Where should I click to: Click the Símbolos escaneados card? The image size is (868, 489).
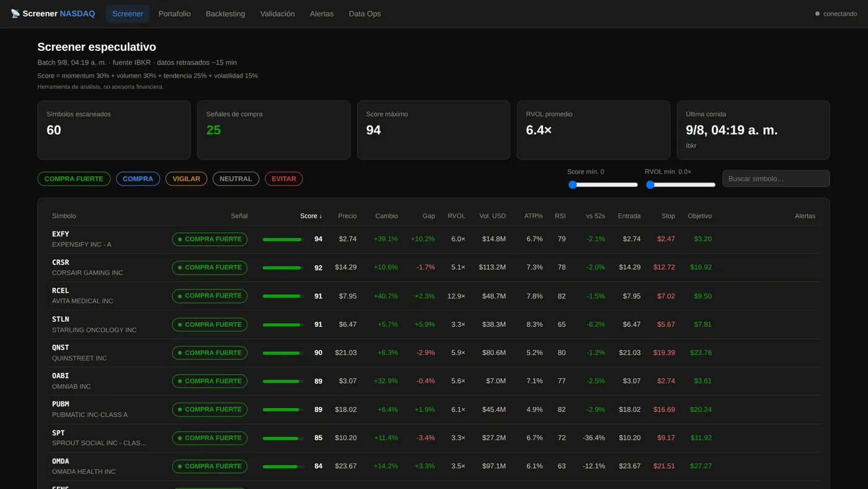pos(114,130)
